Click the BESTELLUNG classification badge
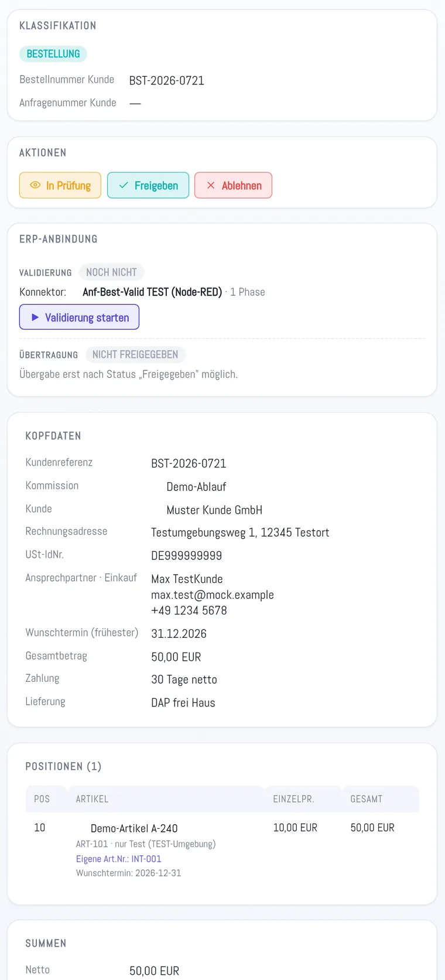The height and width of the screenshot is (980, 445). click(53, 54)
